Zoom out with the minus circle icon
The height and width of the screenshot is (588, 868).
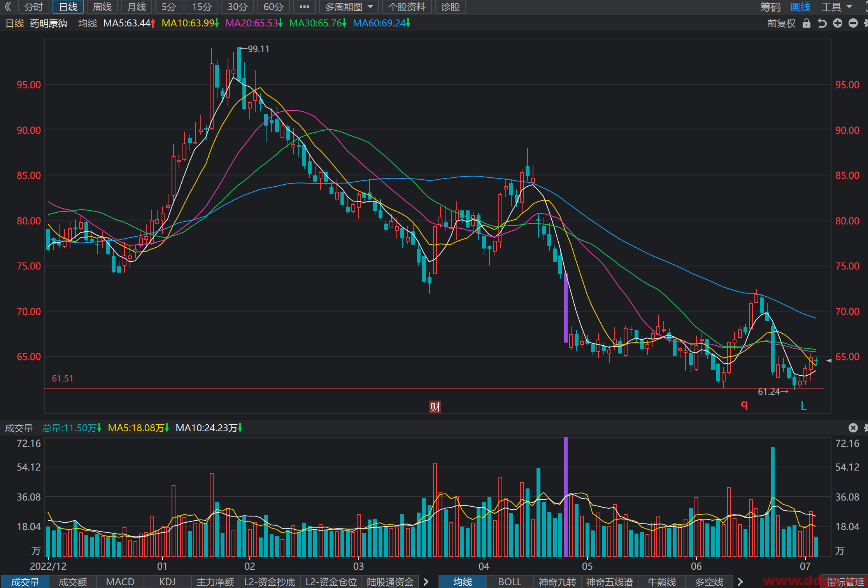click(x=853, y=23)
